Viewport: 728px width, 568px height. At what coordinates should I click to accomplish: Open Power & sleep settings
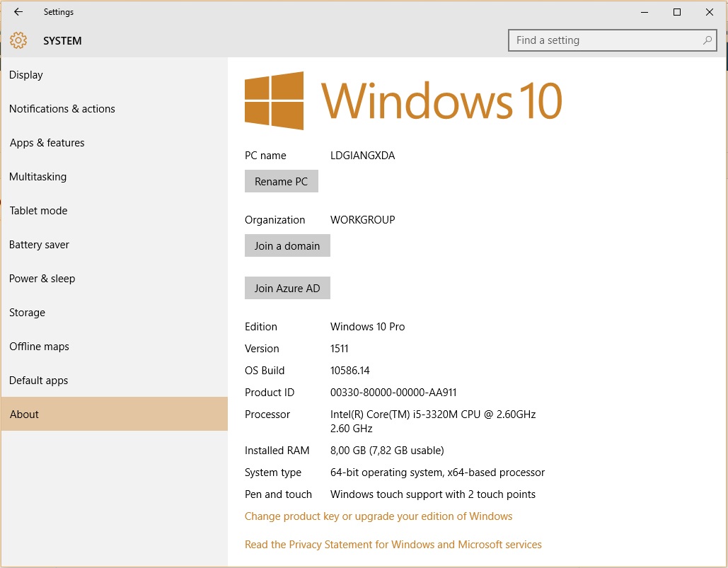point(42,278)
